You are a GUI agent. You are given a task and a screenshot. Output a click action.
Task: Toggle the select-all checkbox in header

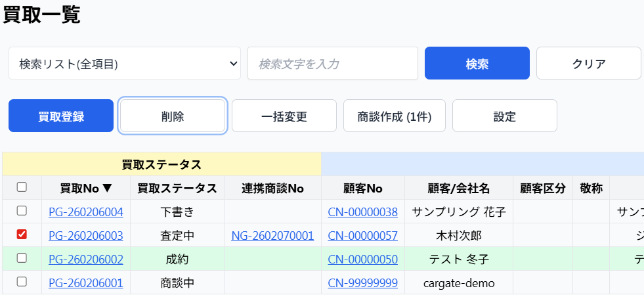pyautogui.click(x=22, y=187)
